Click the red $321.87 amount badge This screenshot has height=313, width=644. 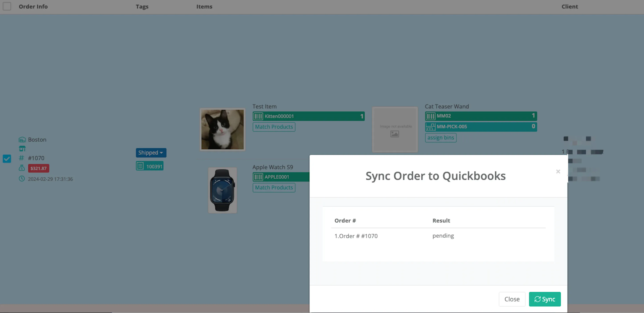pos(39,168)
